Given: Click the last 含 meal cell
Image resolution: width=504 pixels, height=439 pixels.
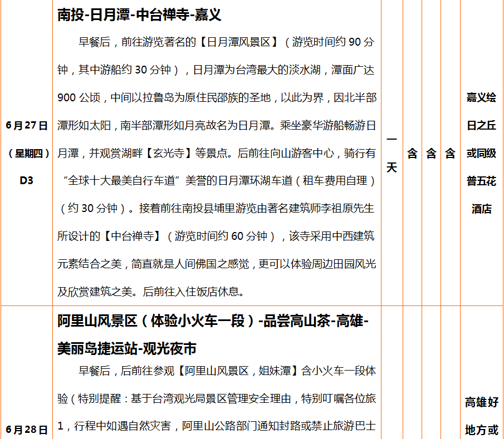Looking at the screenshot, I should pos(450,154).
